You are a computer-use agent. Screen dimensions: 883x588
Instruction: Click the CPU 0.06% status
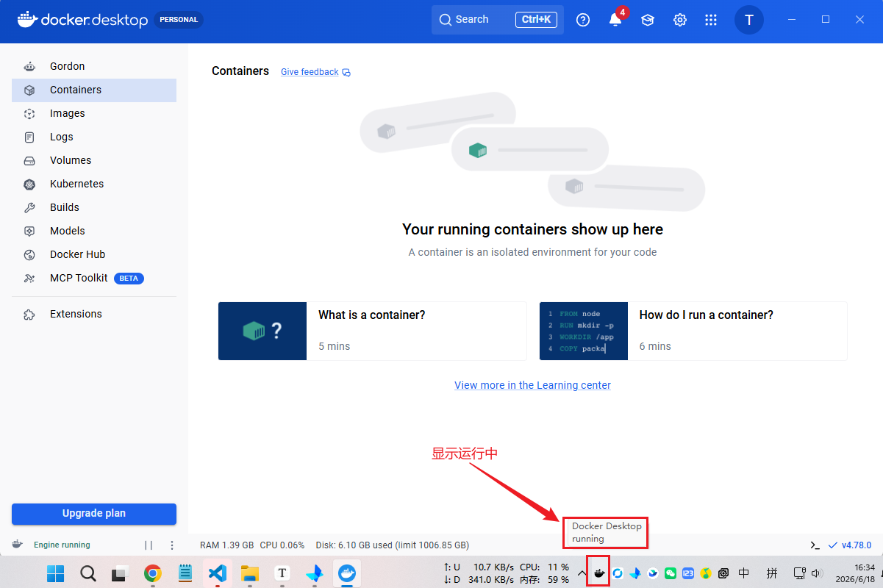point(282,545)
